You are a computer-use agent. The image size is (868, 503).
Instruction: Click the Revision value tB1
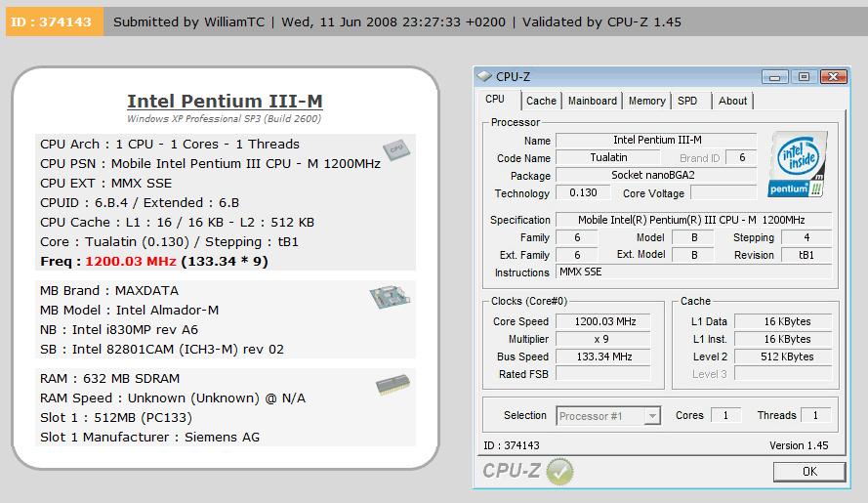(806, 255)
